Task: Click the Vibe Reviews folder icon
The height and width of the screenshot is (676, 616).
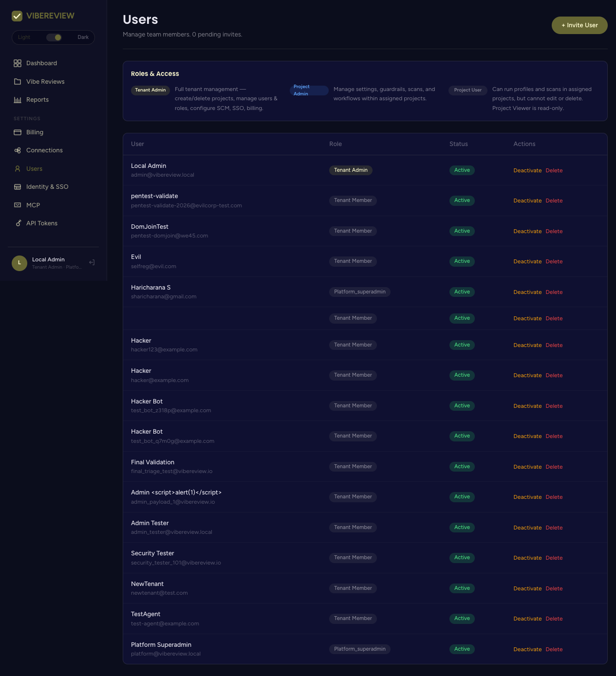Action: 18,82
